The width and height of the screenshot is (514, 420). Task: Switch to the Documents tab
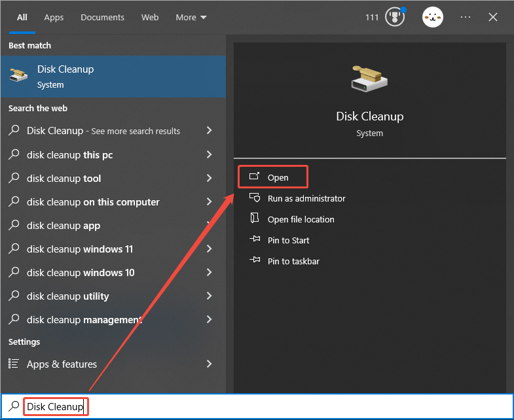pos(102,18)
